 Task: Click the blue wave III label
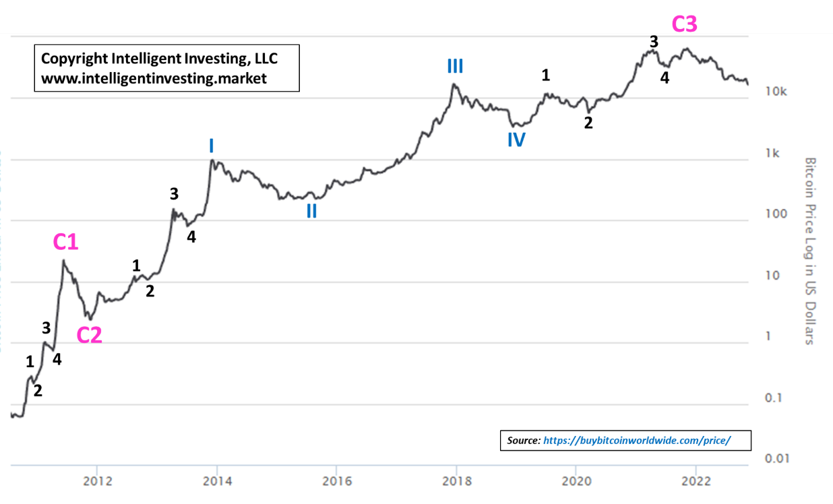pos(455,66)
